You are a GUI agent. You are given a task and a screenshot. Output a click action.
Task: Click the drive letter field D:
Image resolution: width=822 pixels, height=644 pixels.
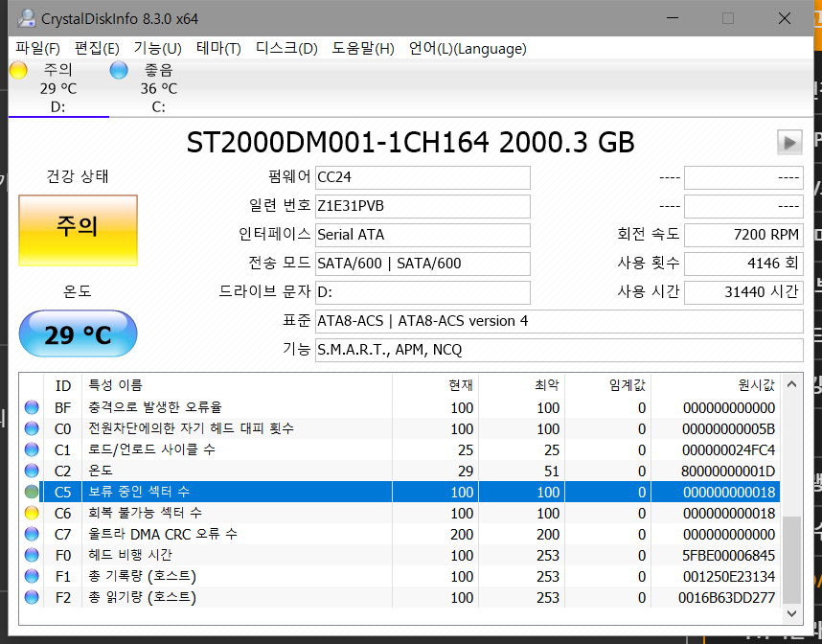[x=422, y=292]
